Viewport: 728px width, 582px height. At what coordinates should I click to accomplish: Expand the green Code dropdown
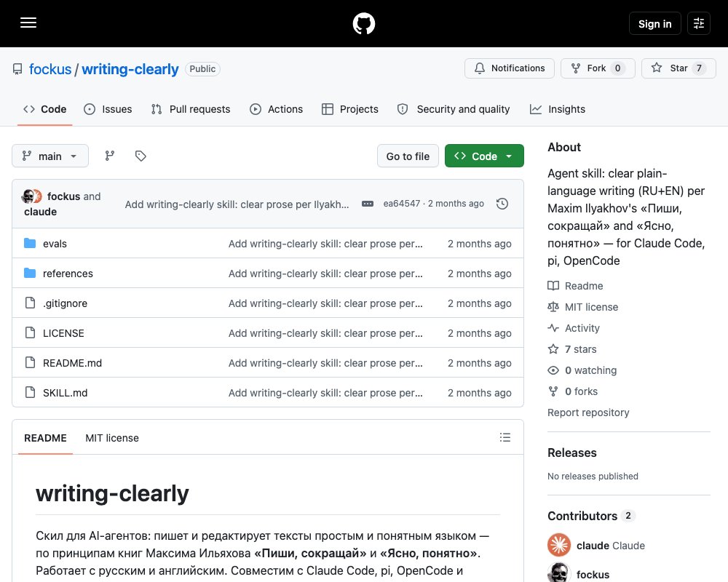point(484,156)
